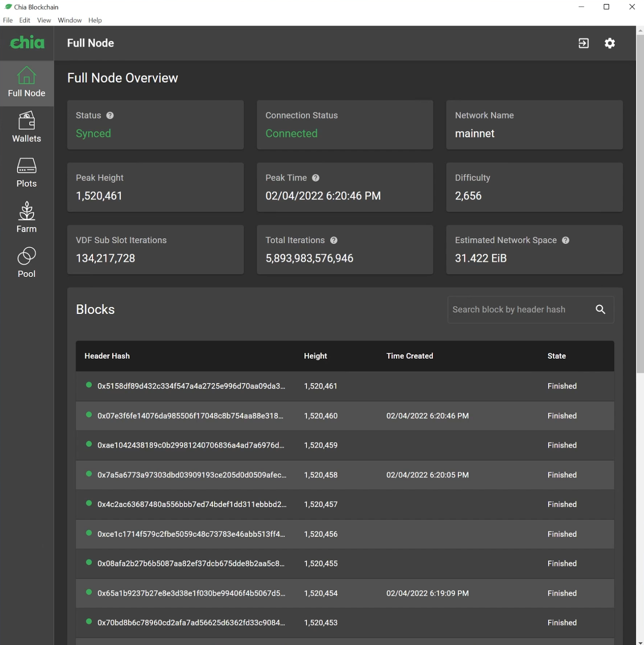Click time 02/04/2022 6:20:05 PM cell
Image resolution: width=644 pixels, height=645 pixels.
[428, 475]
